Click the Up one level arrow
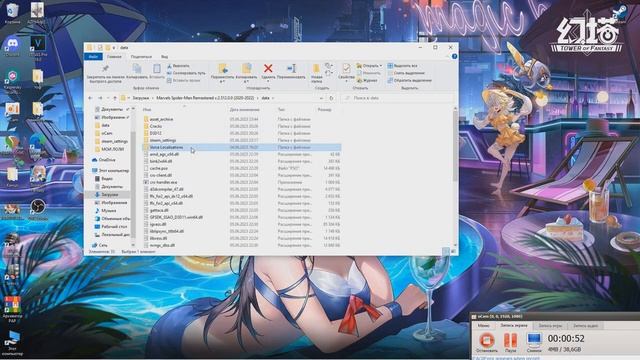The image size is (640, 360). [115, 98]
